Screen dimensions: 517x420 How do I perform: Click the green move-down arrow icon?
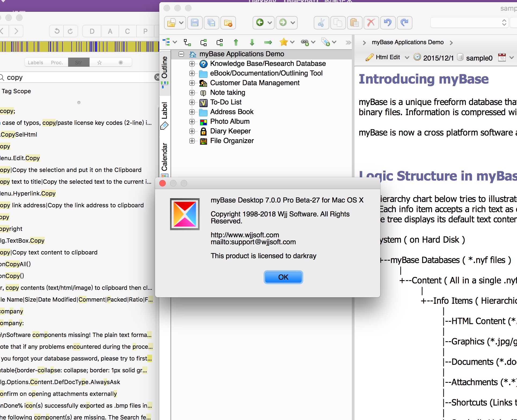[252, 42]
